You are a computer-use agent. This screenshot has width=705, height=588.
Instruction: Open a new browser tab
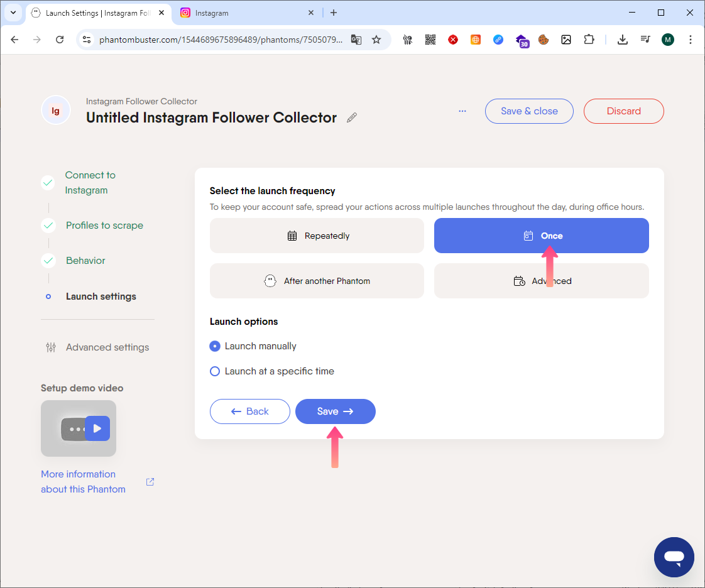(x=334, y=13)
